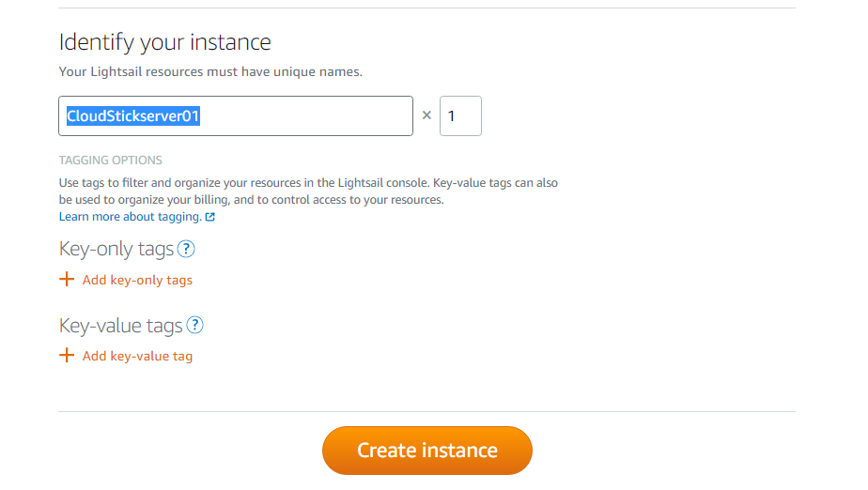Click the Key-only tags help question icon

186,249
